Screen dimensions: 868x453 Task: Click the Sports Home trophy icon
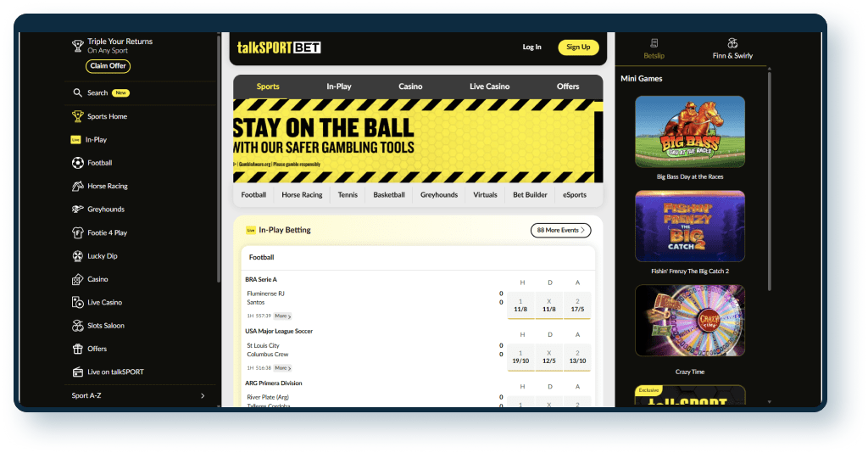point(77,116)
